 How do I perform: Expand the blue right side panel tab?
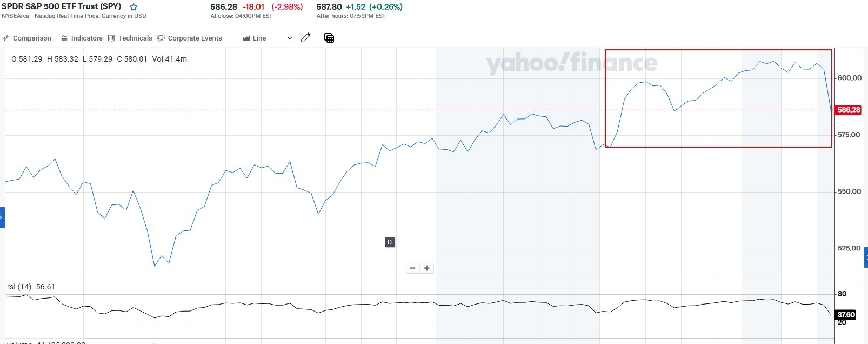pos(866,257)
